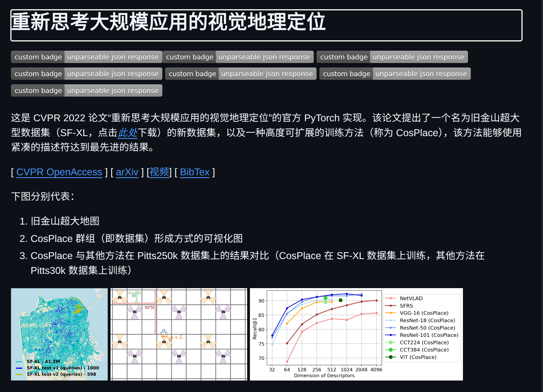Click the page title heading box
The width and height of the screenshot is (543, 392).
click(266, 25)
